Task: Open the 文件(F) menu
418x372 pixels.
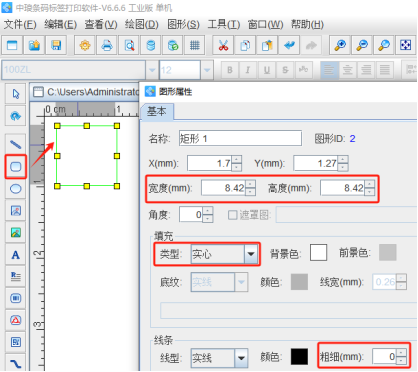Action: coord(20,24)
